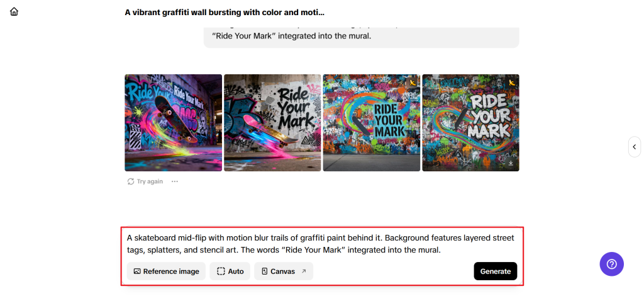This screenshot has width=644, height=296.
Task: Open the fourth white-lettered mural thumbnail
Action: 470,123
